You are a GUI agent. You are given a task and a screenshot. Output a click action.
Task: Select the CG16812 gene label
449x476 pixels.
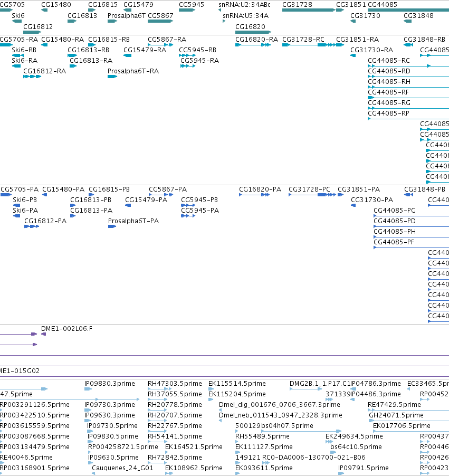38,27
